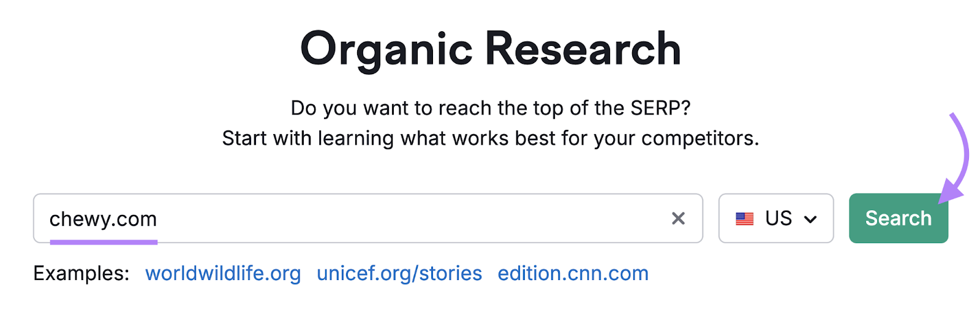Clear the domain field with the X icon
The image size is (980, 318).
pyautogui.click(x=678, y=218)
